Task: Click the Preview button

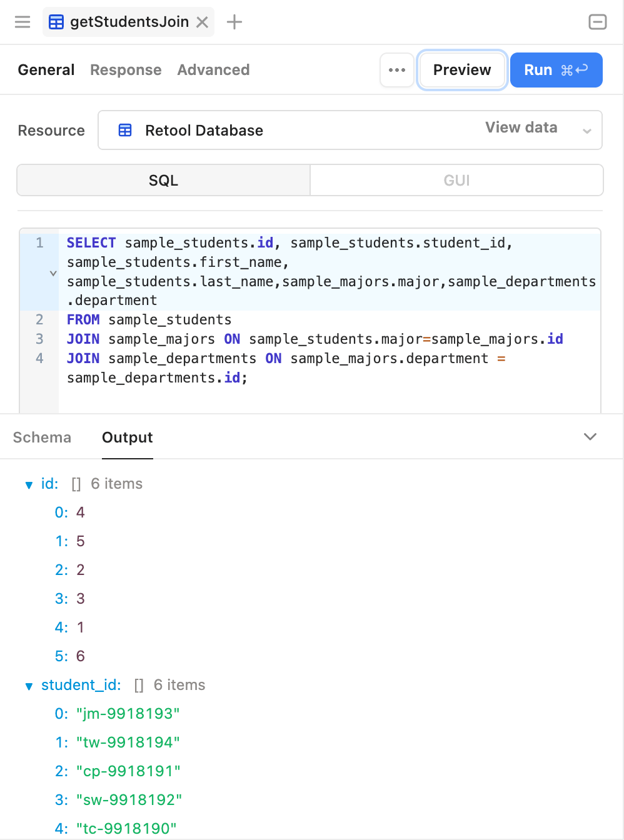Action: click(x=462, y=70)
